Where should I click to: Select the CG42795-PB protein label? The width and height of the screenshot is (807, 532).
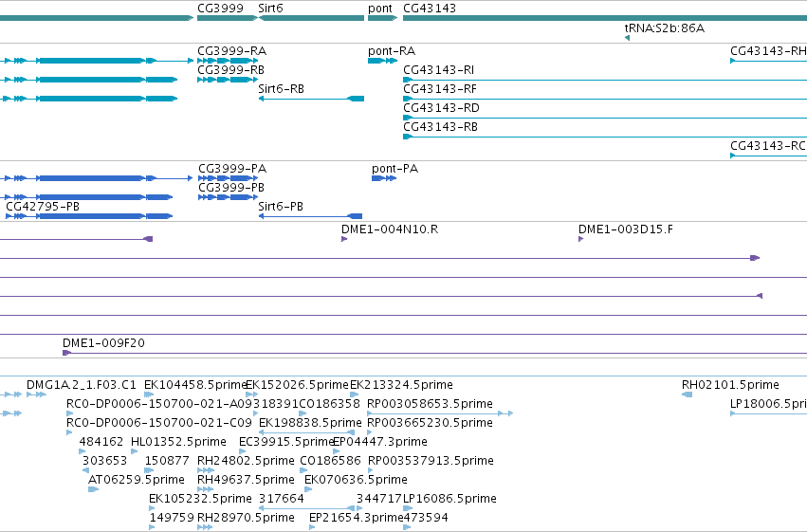pos(43,207)
